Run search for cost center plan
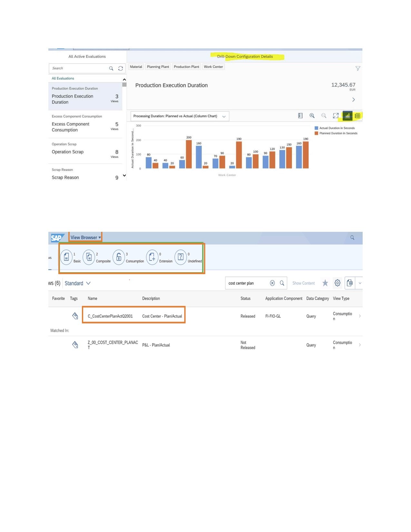 point(282,283)
